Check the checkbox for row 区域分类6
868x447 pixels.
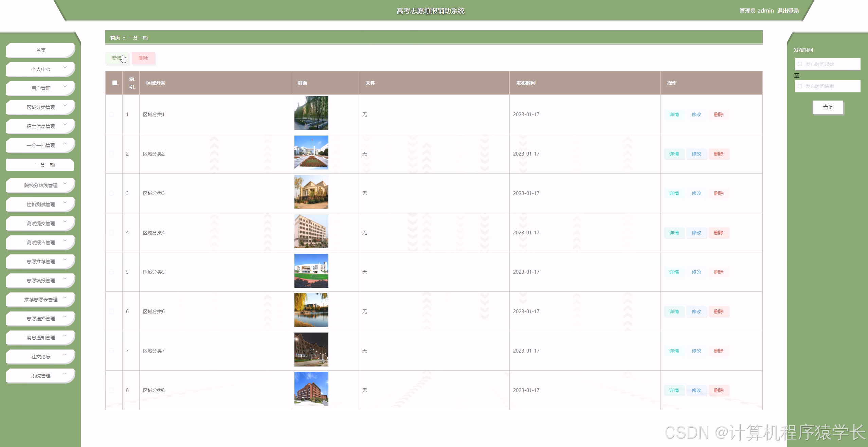click(111, 311)
